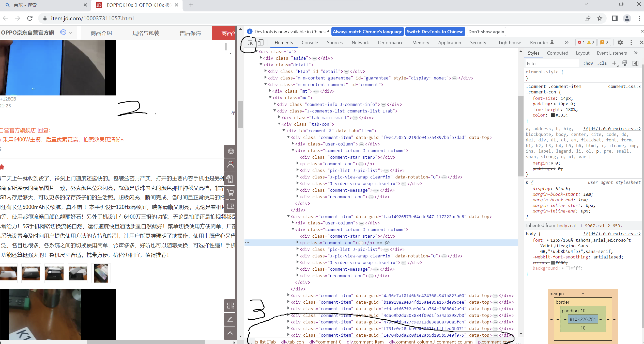
Task: Click Always match Chrome's language button
Action: coord(367,31)
